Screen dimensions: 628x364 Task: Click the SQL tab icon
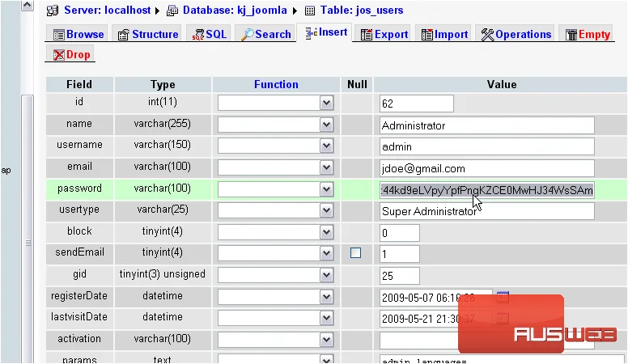pos(197,35)
